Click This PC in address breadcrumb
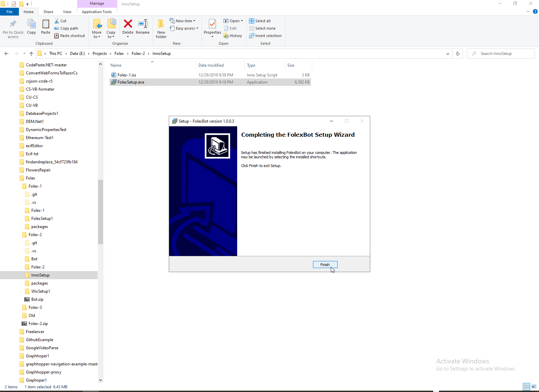 (56, 54)
